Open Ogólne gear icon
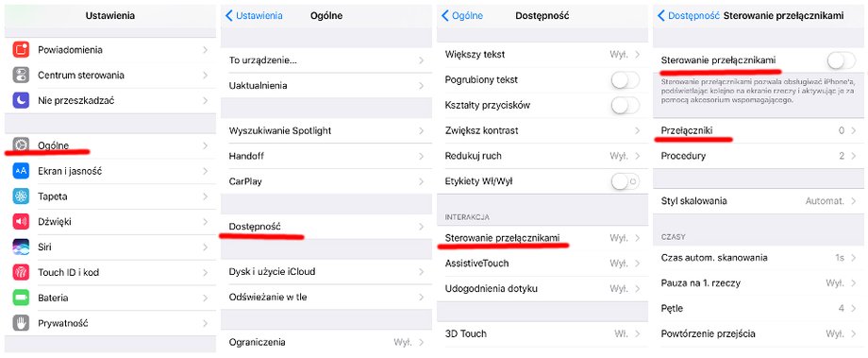This screenshot has width=868, height=358. tap(21, 145)
